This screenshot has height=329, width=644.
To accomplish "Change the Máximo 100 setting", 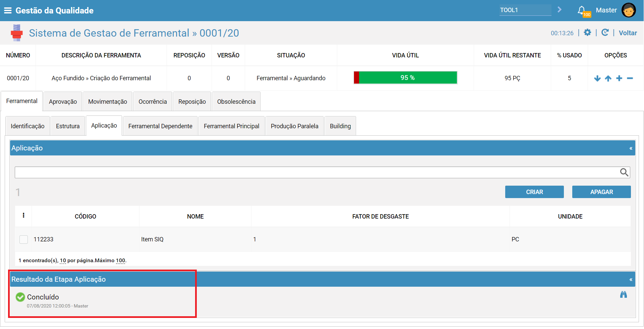I will point(120,261).
